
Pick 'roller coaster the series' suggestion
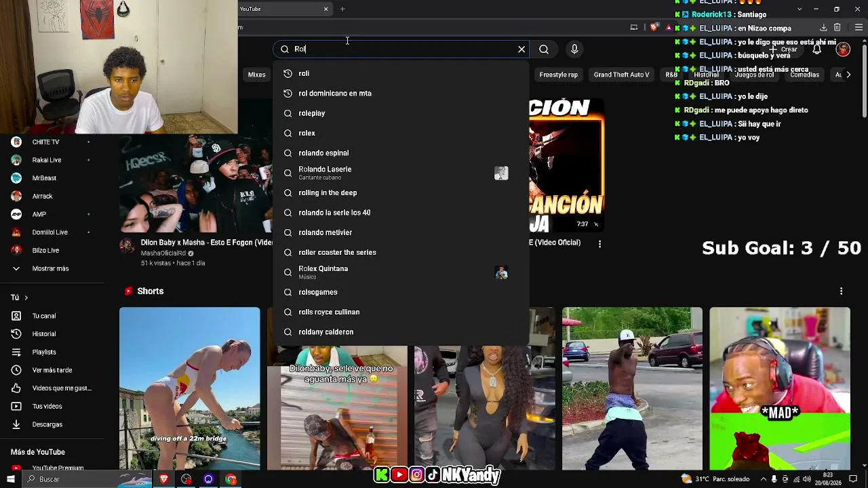pyautogui.click(x=401, y=252)
